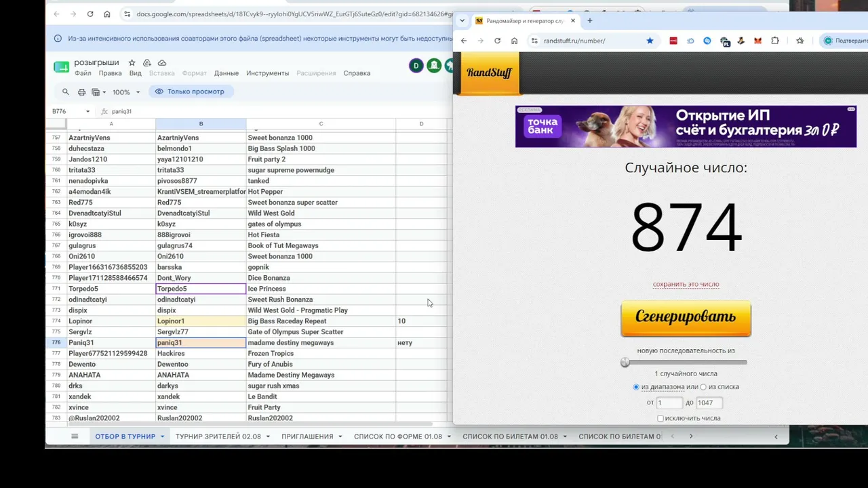Click the Подтвердите profile button
The height and width of the screenshot is (488, 868).
(845, 41)
